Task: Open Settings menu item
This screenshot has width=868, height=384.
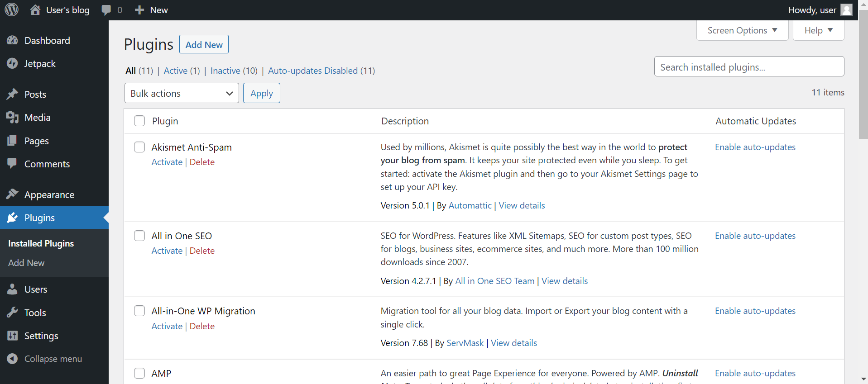Action: [54, 336]
